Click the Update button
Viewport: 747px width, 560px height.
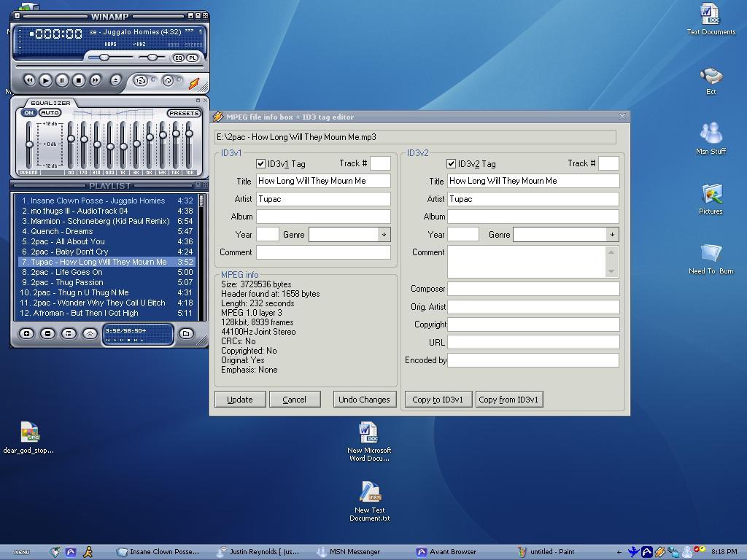coord(239,400)
